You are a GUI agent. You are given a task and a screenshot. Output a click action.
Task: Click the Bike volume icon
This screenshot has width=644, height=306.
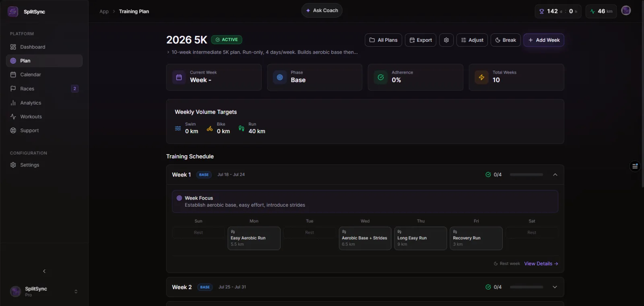(x=210, y=128)
